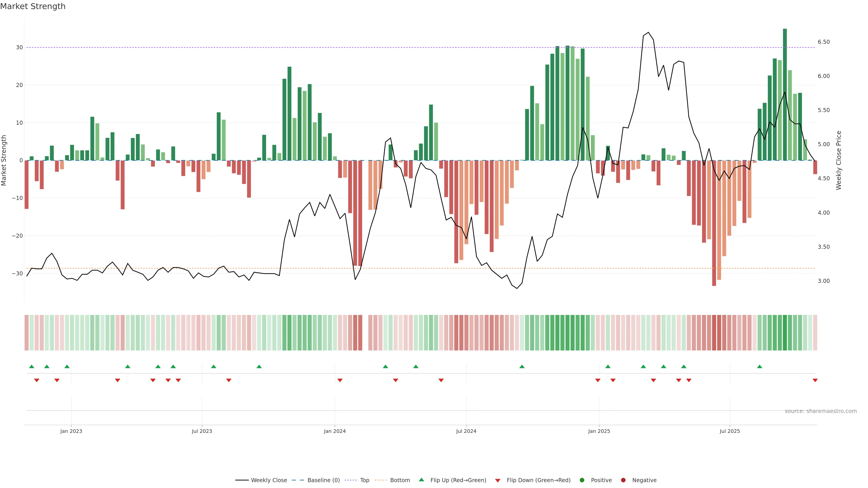Click the Jan 2024 x-axis label
The image size is (868, 488).
point(335,431)
